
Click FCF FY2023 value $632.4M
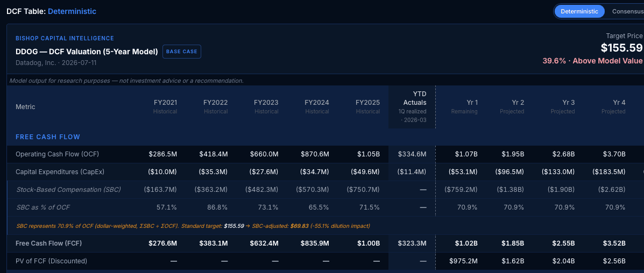coord(264,243)
